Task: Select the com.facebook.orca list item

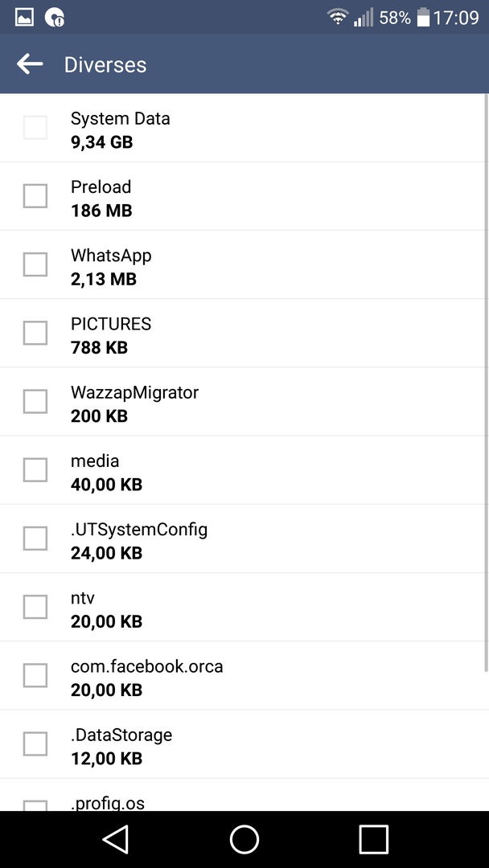Action: 244,676
